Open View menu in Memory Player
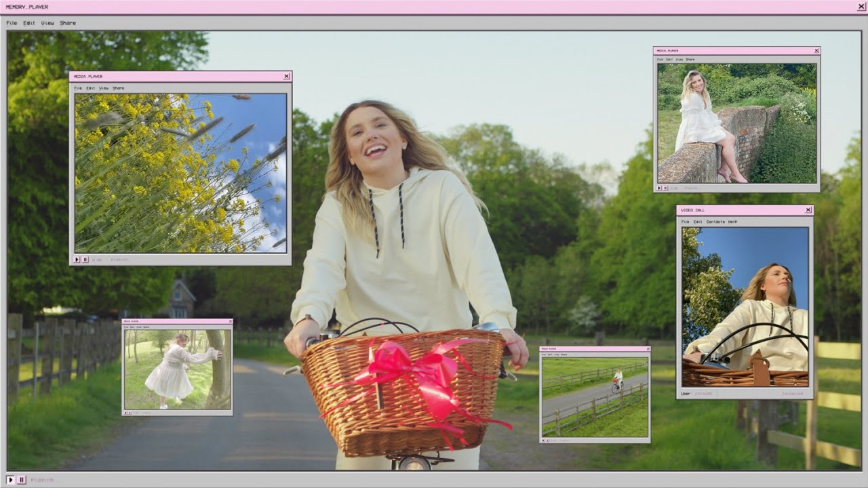Viewport: 868px width, 488px height. tap(47, 23)
